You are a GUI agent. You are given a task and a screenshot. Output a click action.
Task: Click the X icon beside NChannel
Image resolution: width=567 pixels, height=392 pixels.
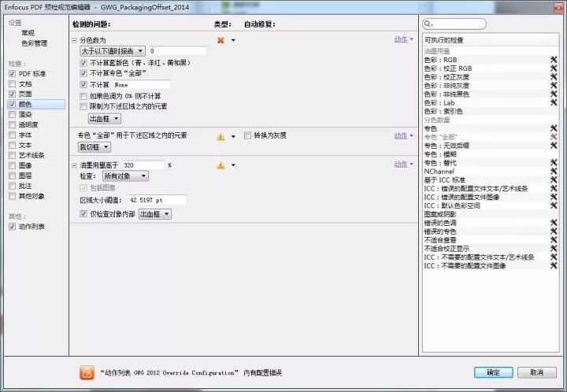[x=554, y=172]
